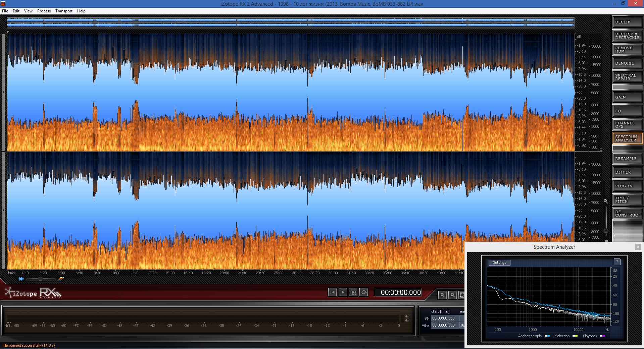Open the Declip module
Image resolution: width=644 pixels, height=349 pixels.
tap(627, 22)
